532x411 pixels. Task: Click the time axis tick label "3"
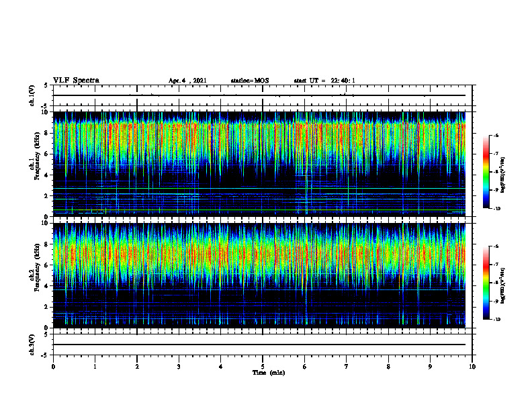[179, 367]
